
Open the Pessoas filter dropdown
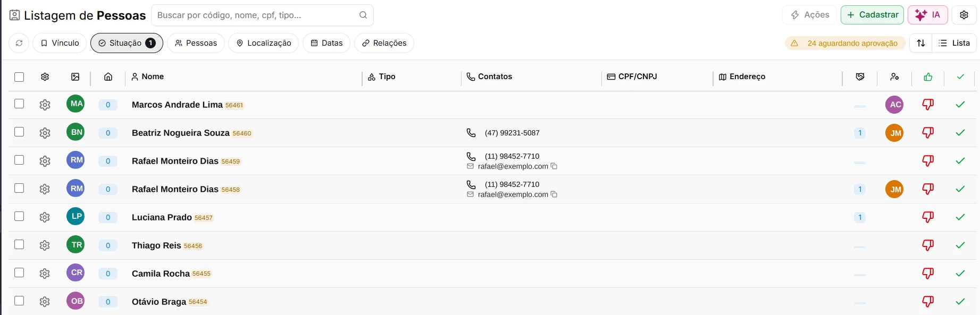[196, 43]
